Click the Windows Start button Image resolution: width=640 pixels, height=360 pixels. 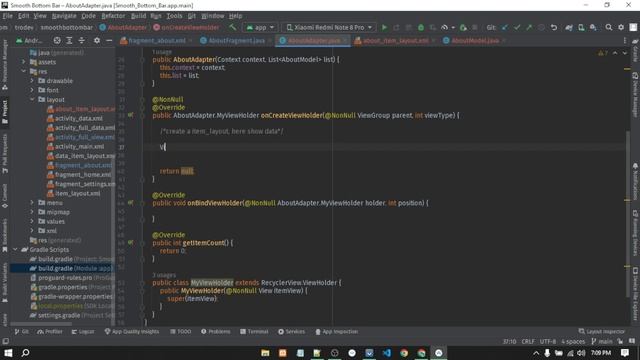[8, 353]
